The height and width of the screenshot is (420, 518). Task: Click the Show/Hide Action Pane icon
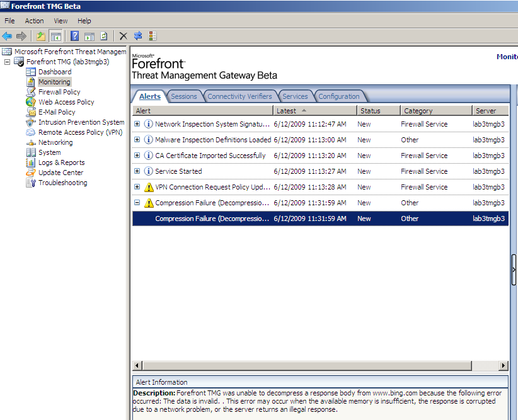click(89, 37)
